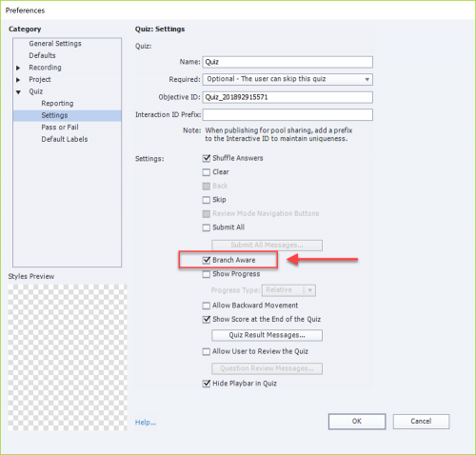Enable Show Progress checkbox
Viewport: 476px width, 455px height.
207,274
